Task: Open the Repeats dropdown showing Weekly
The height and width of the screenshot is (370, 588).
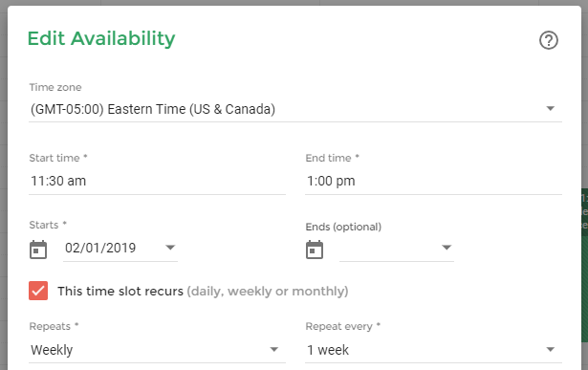Action: [157, 350]
